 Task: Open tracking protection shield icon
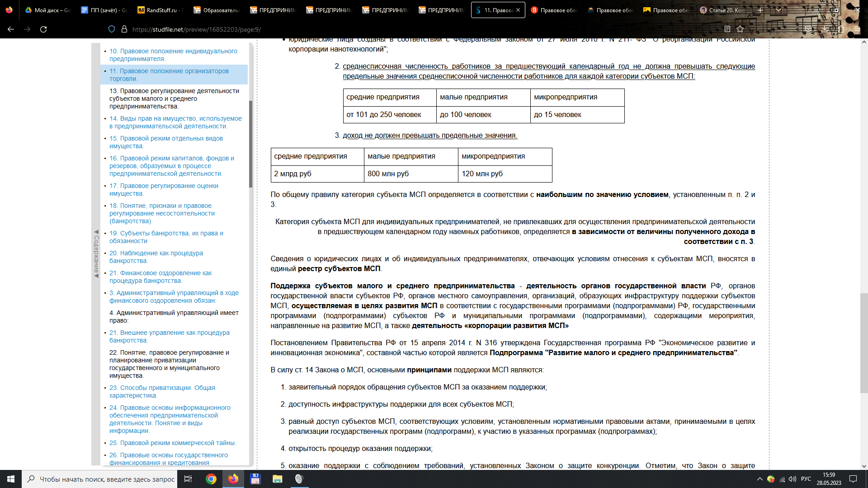tap(112, 29)
